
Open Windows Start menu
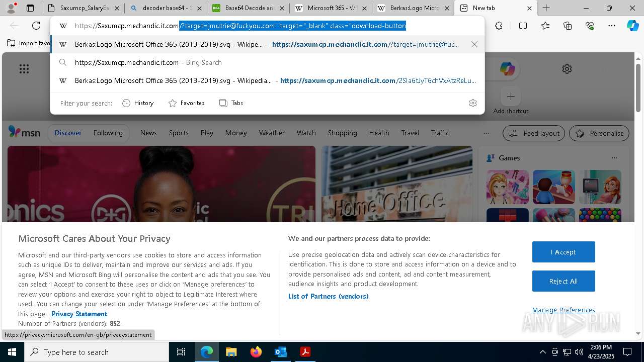click(x=12, y=352)
